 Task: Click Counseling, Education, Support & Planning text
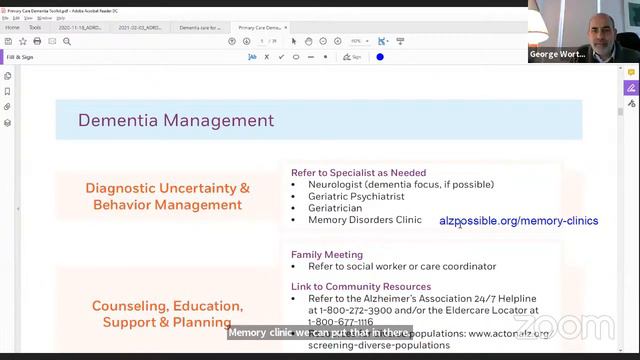167,314
